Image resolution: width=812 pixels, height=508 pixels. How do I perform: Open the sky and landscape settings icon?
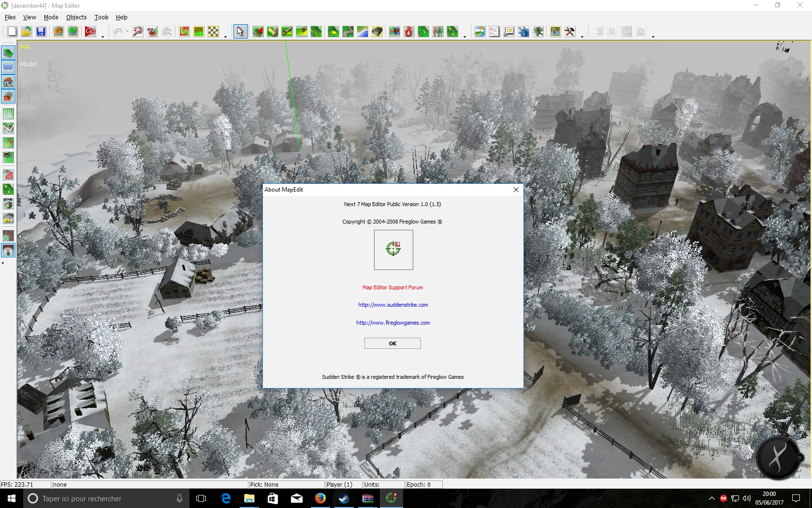(480, 32)
